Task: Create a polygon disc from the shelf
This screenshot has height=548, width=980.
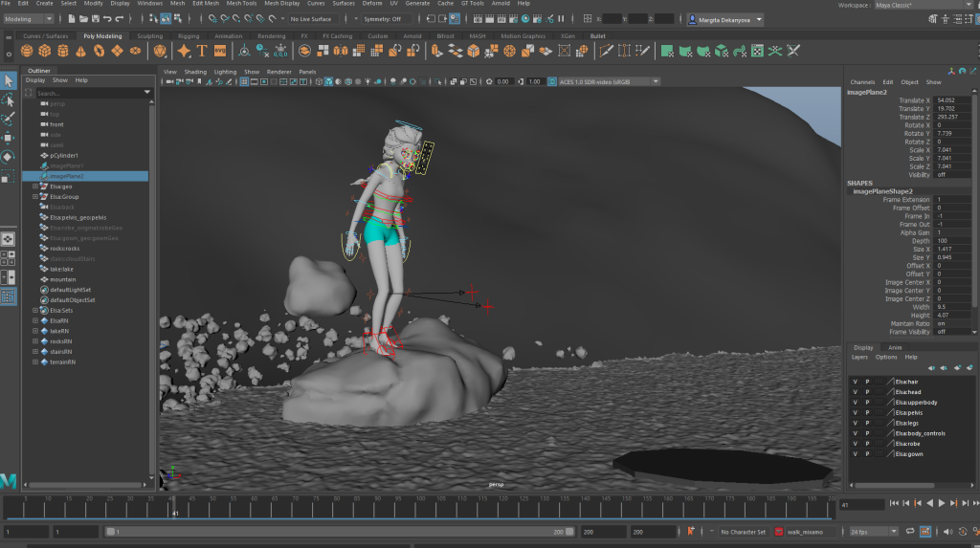Action: pos(136,52)
